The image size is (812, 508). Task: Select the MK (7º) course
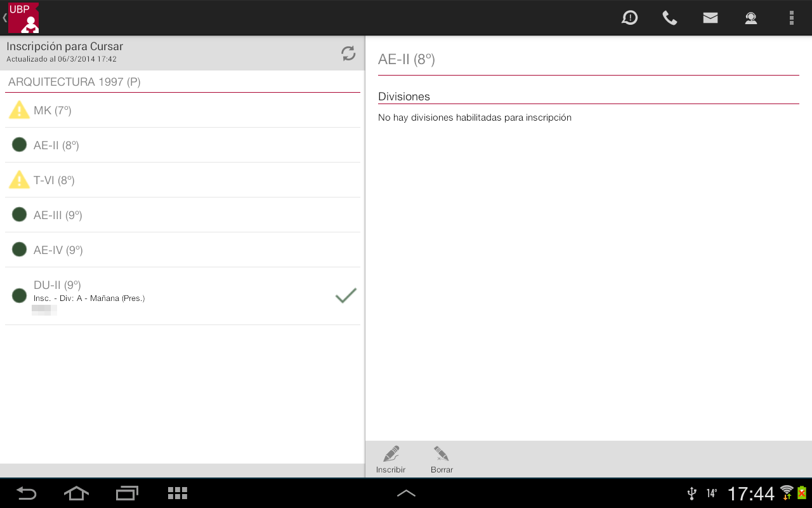pos(183,110)
